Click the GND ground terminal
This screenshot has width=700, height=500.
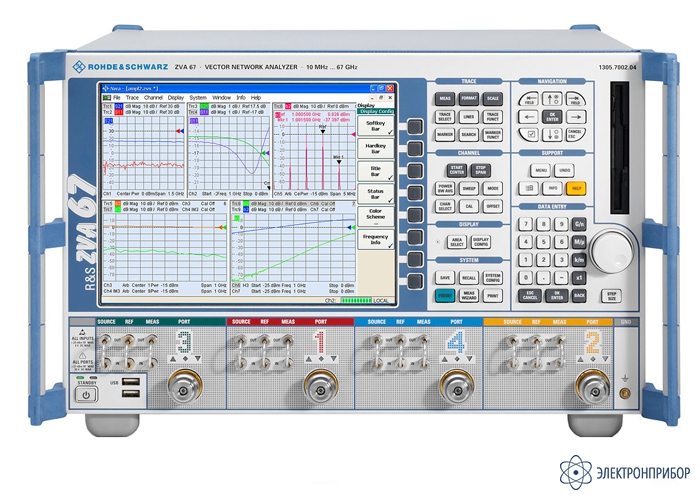tap(625, 393)
